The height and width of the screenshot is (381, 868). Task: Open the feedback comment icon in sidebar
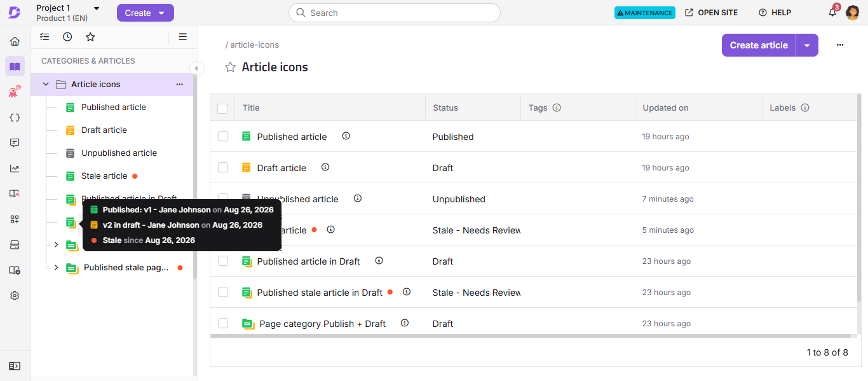click(15, 143)
